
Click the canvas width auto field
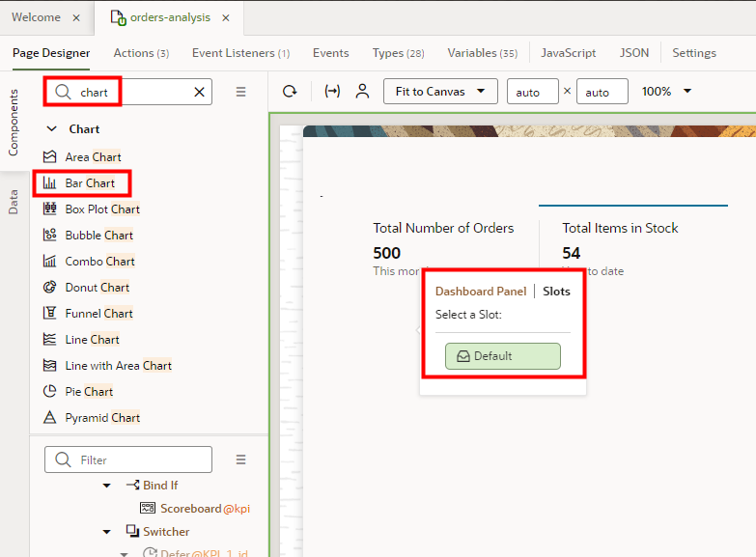click(x=533, y=91)
